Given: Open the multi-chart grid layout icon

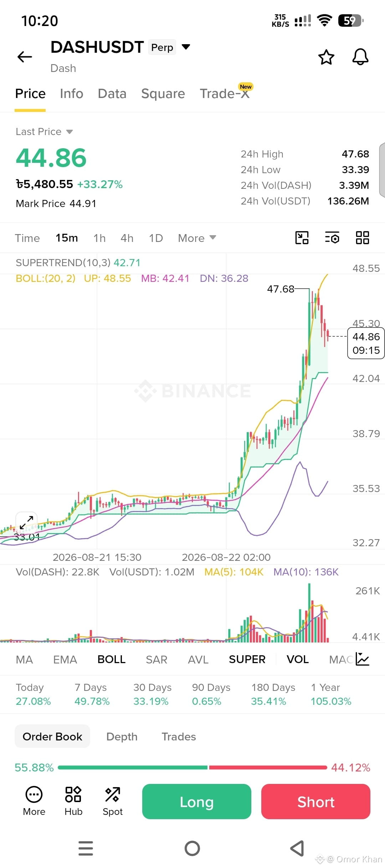Looking at the screenshot, I should pyautogui.click(x=363, y=238).
